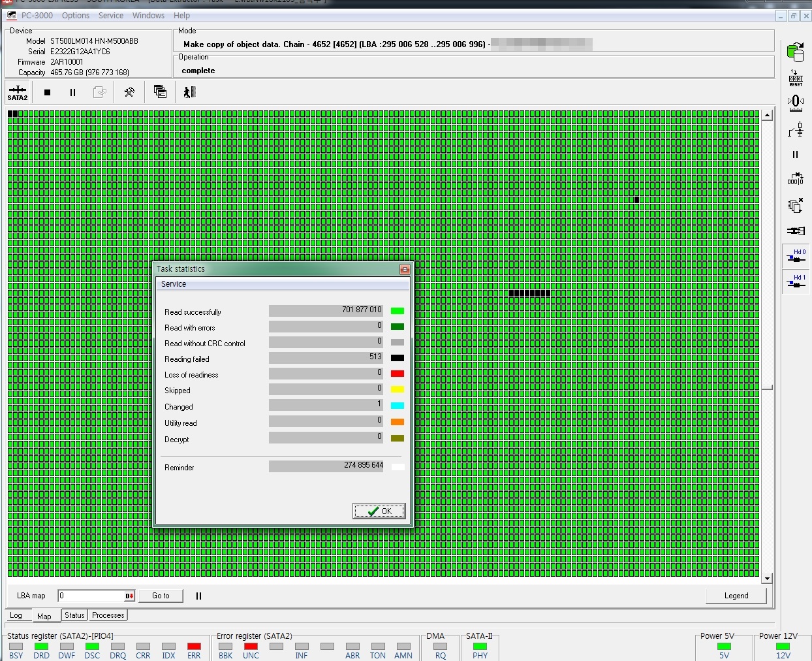Screen dimensions: 812x661
Task: Open the Legend button
Action: [x=736, y=596]
